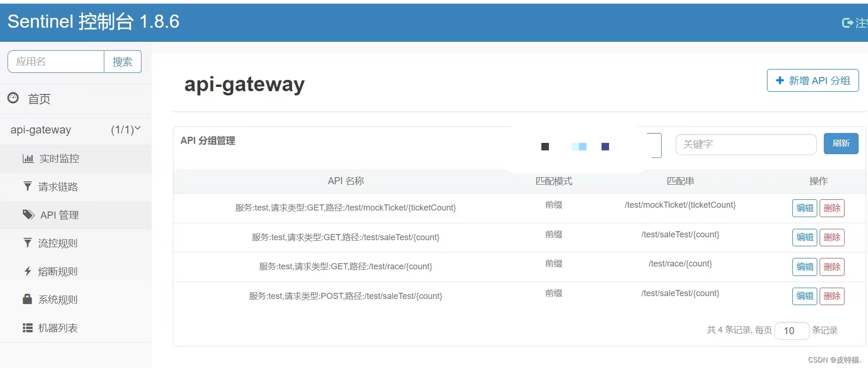Viewport: 868px width, 368px height.
Task: Open 熔断规则 in the sidebar
Action: click(76, 271)
